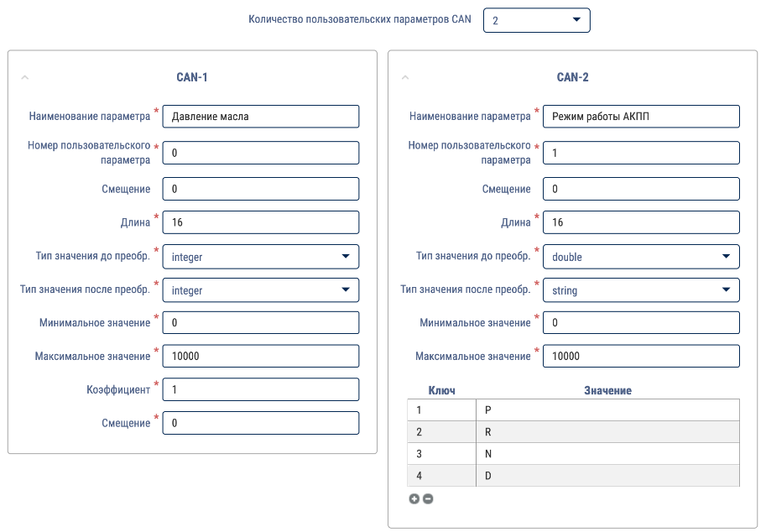Open CAN-2 string type dropdown

(641, 290)
